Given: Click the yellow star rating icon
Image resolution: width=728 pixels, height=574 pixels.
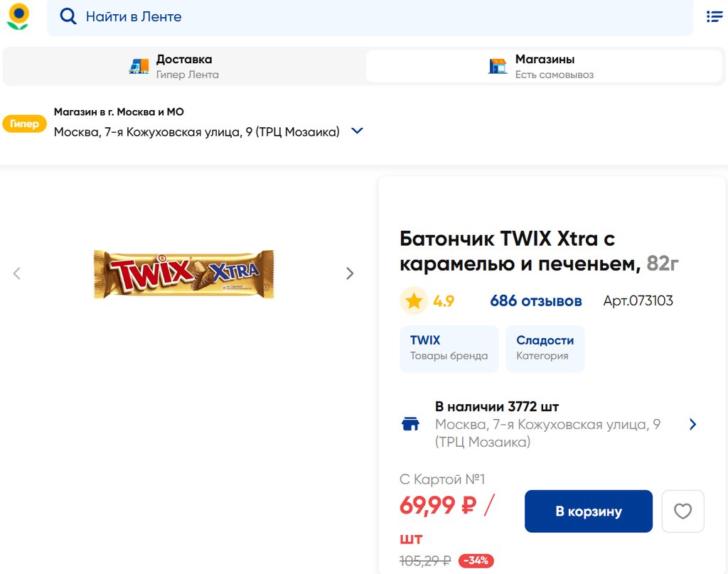Looking at the screenshot, I should [x=413, y=301].
